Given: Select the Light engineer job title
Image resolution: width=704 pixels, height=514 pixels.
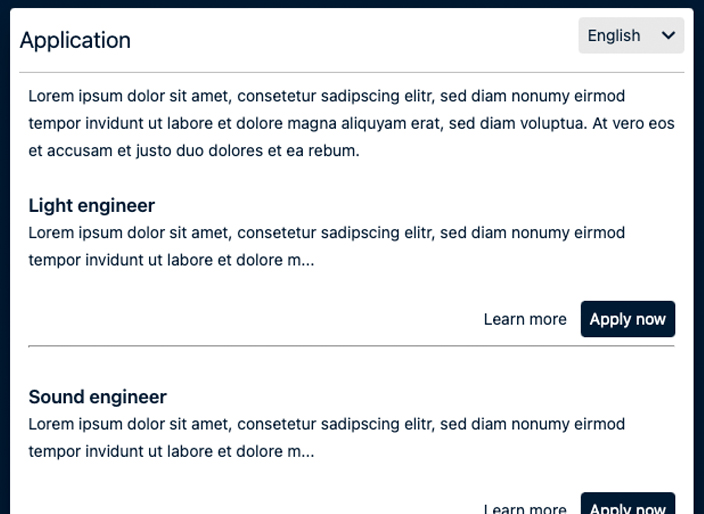Looking at the screenshot, I should pos(92,206).
